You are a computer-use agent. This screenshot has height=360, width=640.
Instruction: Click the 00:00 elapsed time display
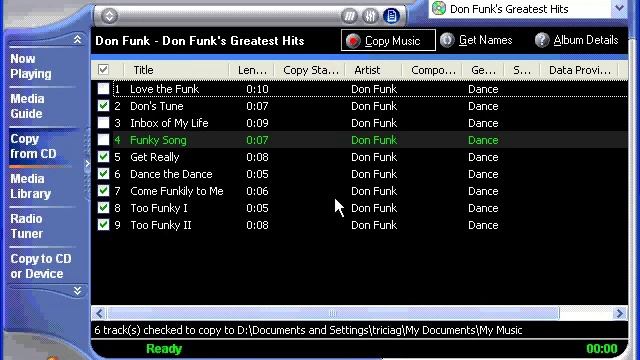tap(602, 349)
